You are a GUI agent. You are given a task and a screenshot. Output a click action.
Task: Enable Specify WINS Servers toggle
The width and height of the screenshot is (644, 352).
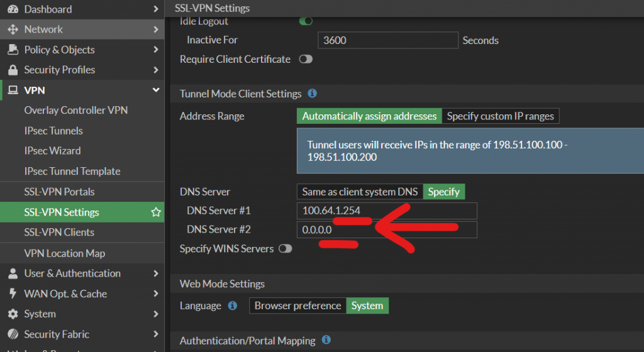point(285,249)
